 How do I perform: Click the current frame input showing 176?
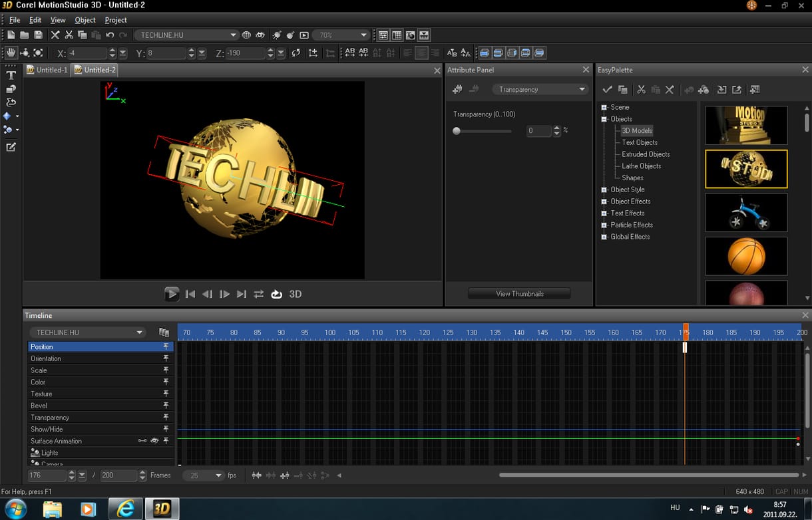(47, 475)
